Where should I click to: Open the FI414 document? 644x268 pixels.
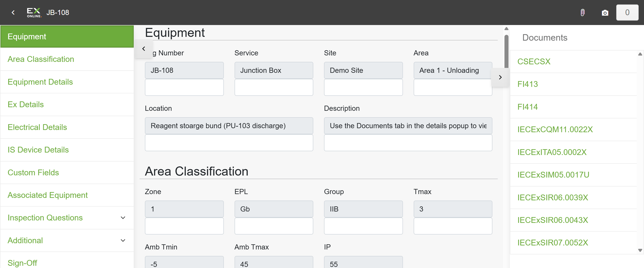click(x=573, y=107)
